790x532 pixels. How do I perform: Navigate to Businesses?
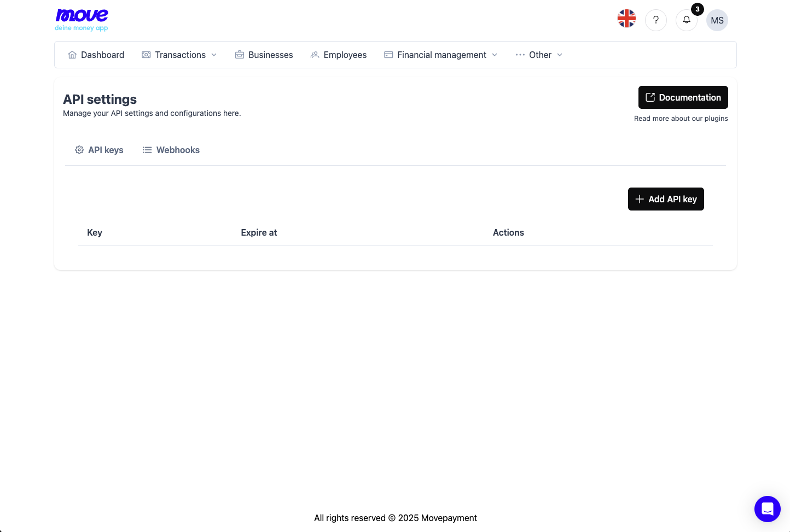[x=264, y=55]
